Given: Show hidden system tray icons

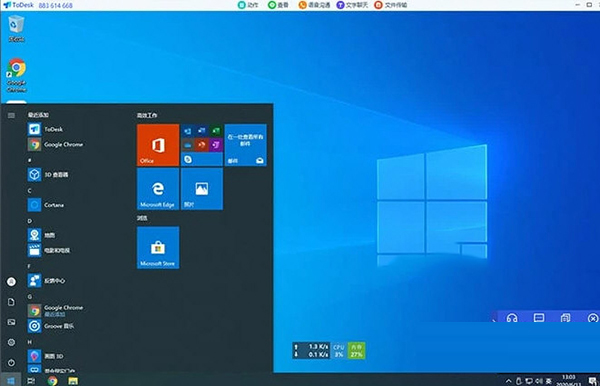Looking at the screenshot, I should point(509,381).
